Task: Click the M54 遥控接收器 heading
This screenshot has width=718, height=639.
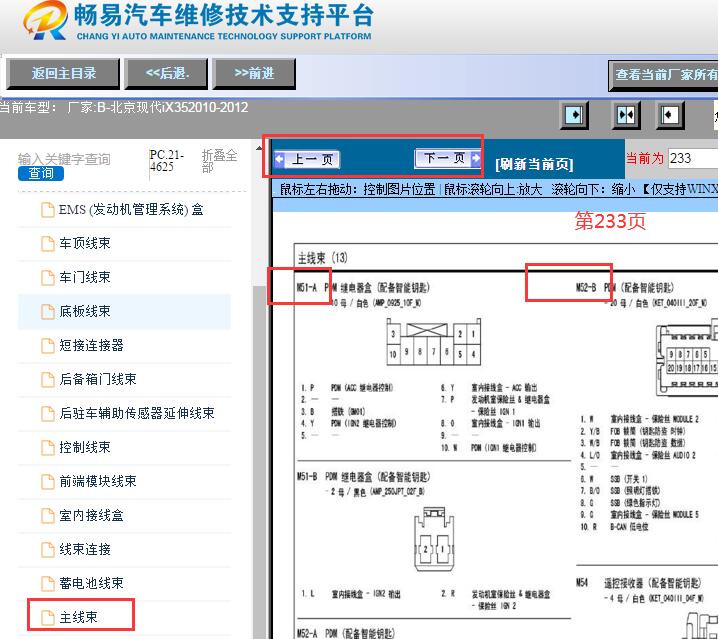Action: point(638,583)
